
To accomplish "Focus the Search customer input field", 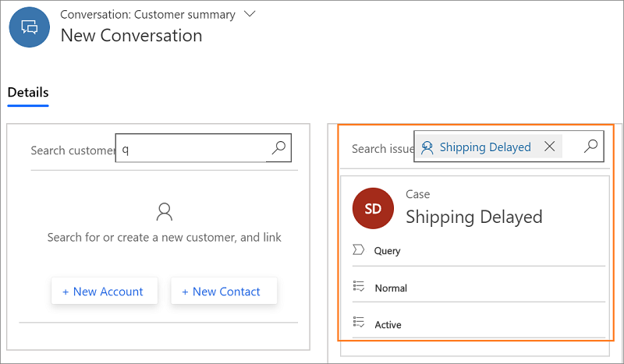I will (191, 148).
